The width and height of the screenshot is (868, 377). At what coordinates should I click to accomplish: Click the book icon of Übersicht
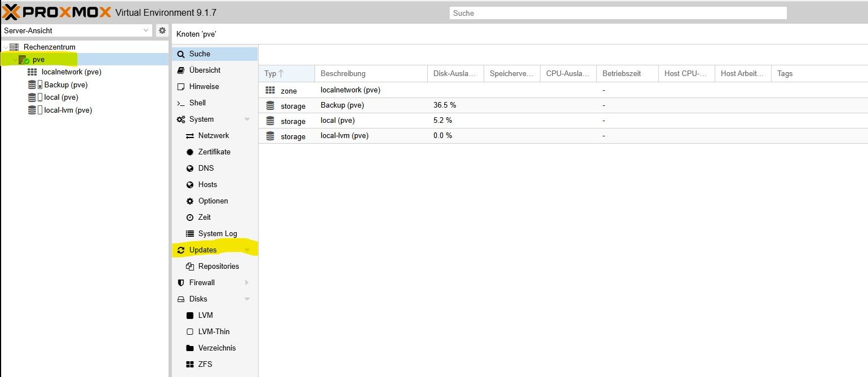pyautogui.click(x=181, y=70)
